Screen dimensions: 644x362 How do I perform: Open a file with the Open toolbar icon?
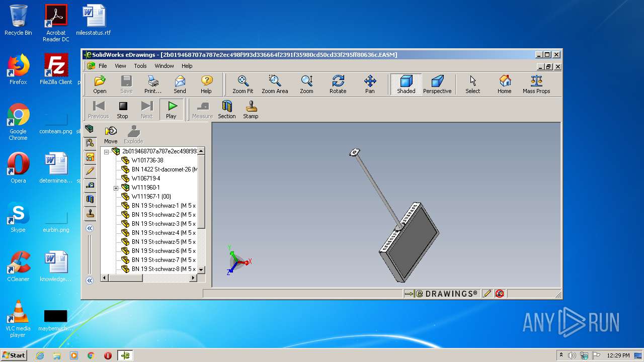(100, 84)
